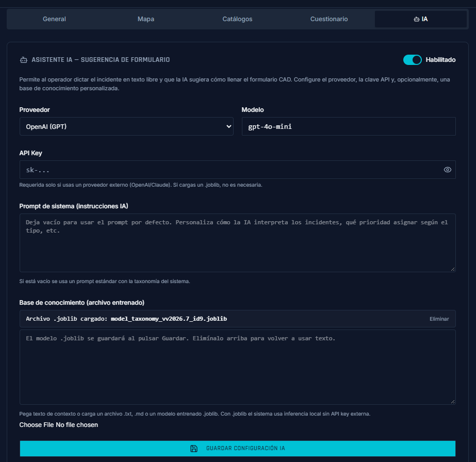Click into the API Key field
This screenshot has height=462, width=476.
pos(238,170)
